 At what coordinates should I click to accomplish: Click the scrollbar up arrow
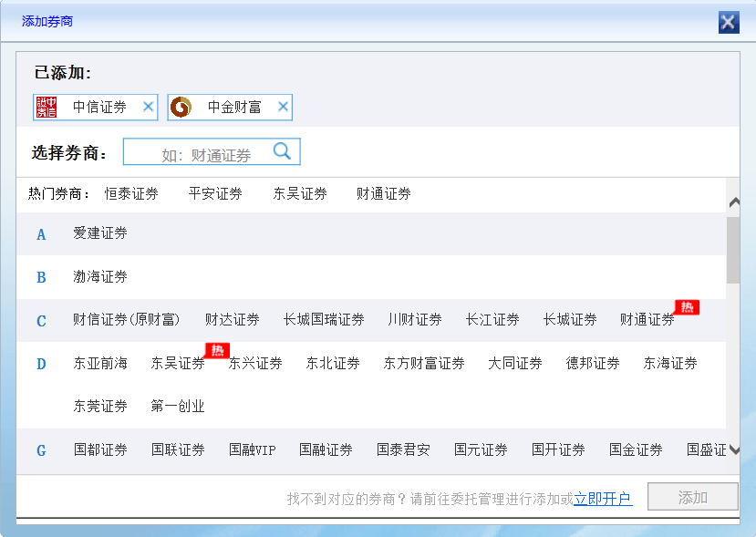click(x=734, y=202)
